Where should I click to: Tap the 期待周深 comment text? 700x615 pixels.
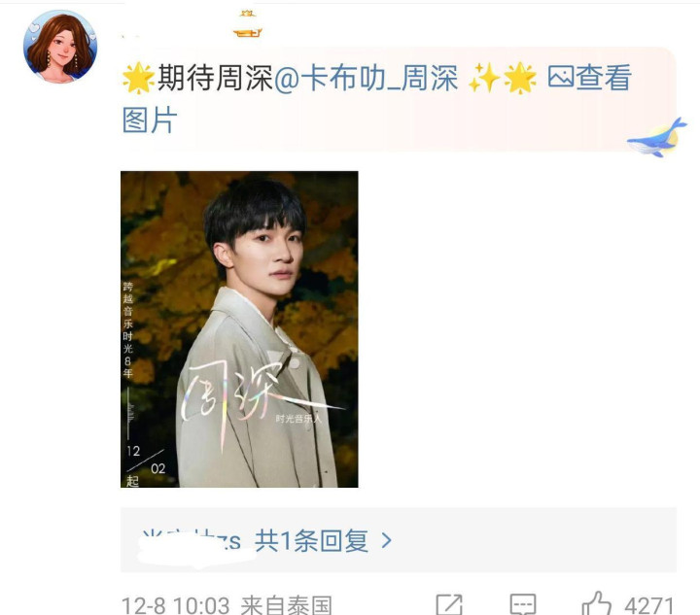pyautogui.click(x=215, y=78)
